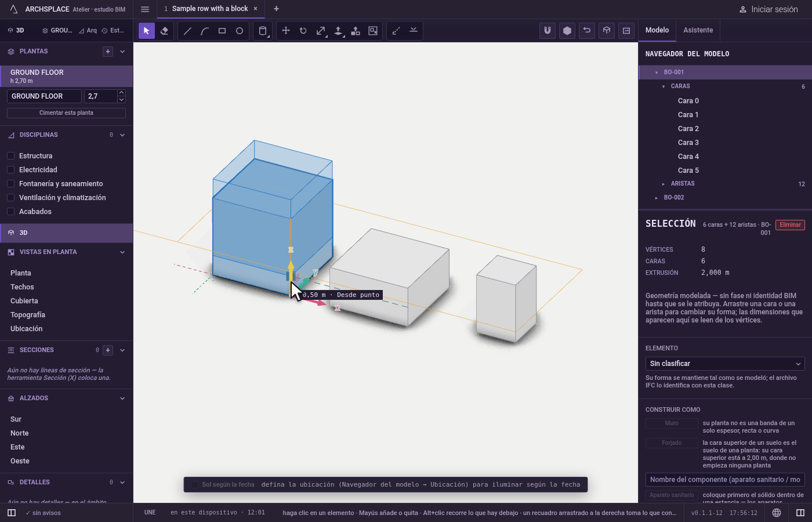Toggle the Sol según la fecha checkbox
The width and height of the screenshot is (812, 522).
pos(195,485)
